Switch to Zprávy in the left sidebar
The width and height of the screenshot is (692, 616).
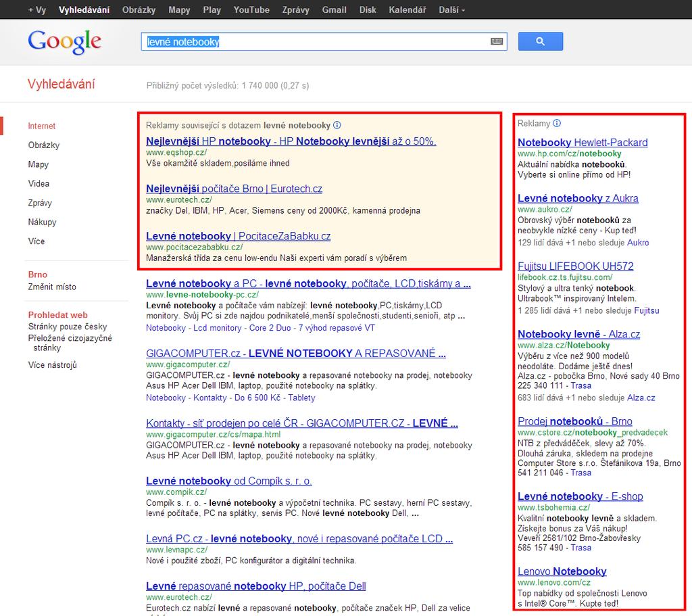click(x=40, y=203)
